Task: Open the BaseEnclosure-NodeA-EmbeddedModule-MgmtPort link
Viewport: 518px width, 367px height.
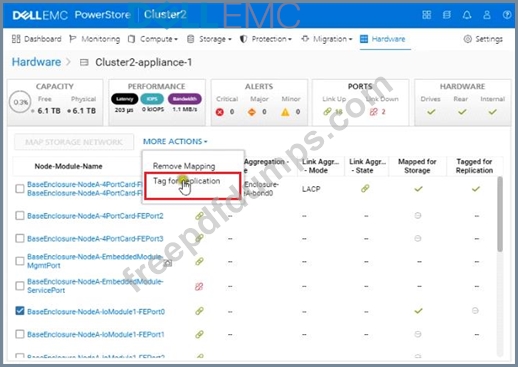Action: [x=95, y=261]
